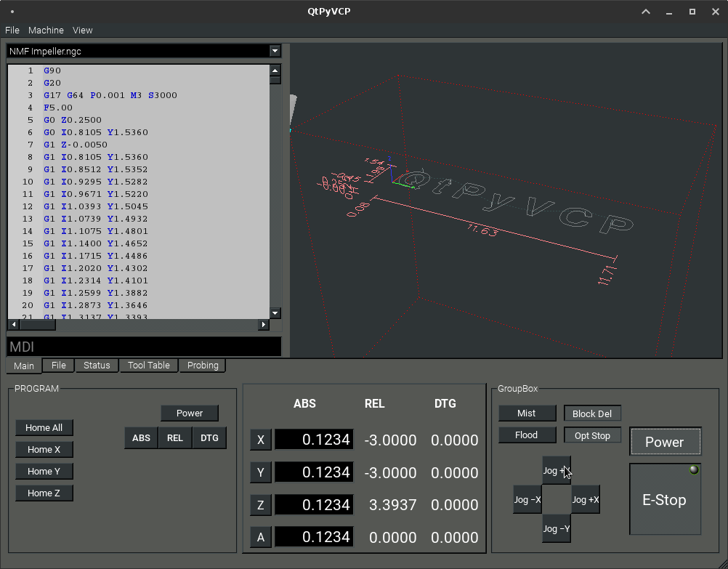Click G-code line 2 'G20'
The width and height of the screenshot is (728, 569).
pos(52,83)
